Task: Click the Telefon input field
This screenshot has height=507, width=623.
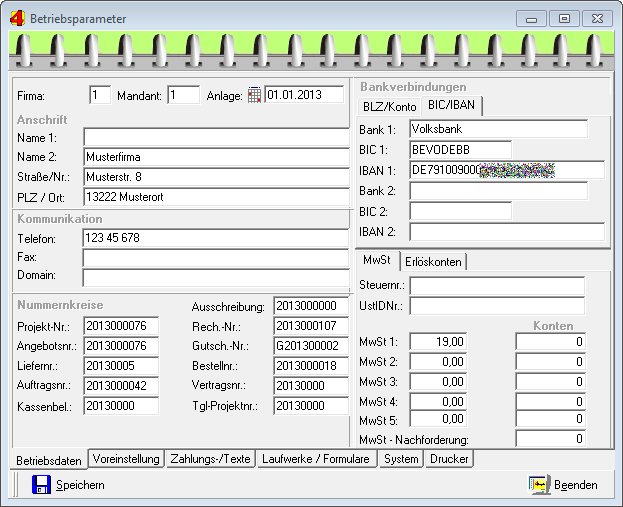Action: coord(215,239)
